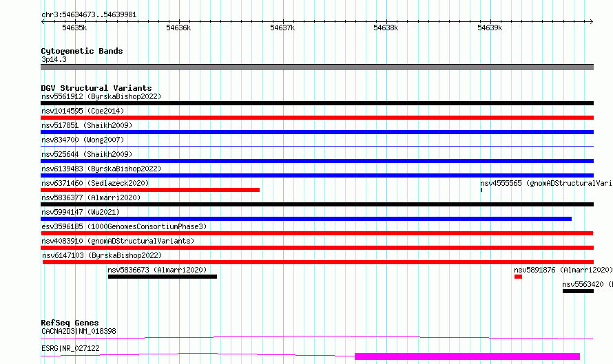Click the 54639k ruler tick label
The height and width of the screenshot is (364, 613).
click(x=490, y=28)
